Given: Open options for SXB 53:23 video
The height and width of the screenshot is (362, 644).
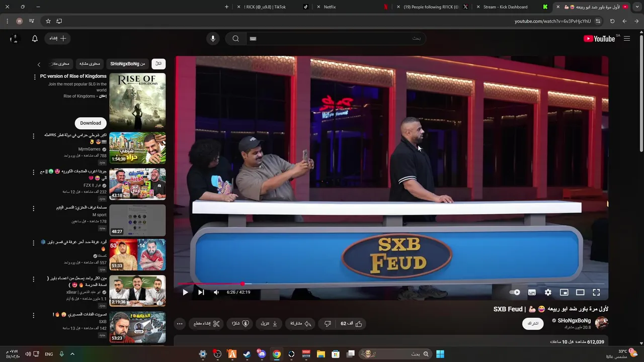Looking at the screenshot, I should click(x=34, y=315).
